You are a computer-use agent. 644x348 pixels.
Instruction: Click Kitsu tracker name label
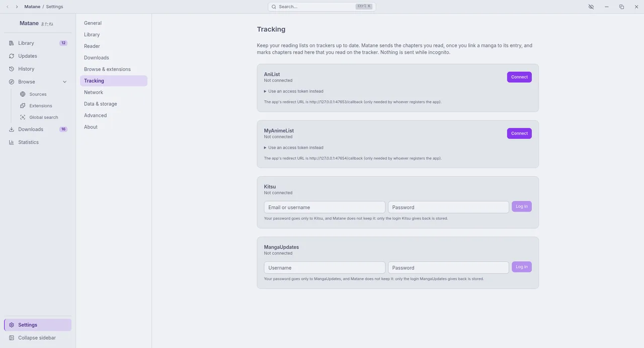pyautogui.click(x=270, y=186)
